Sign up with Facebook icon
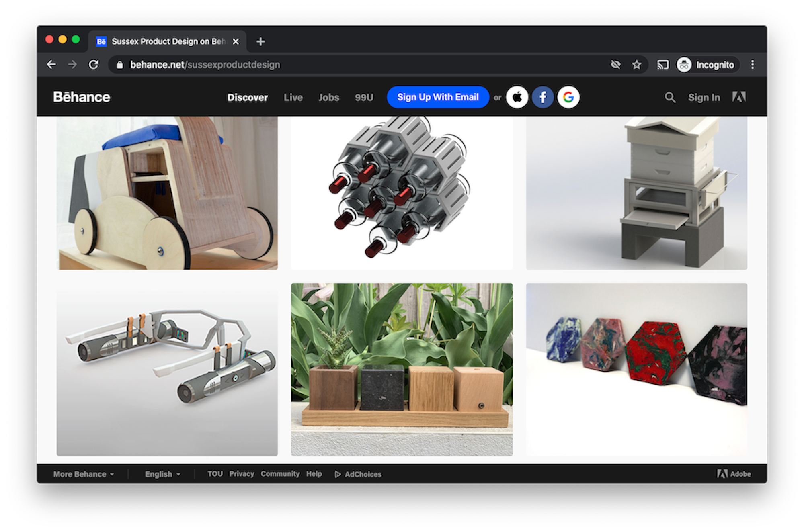Viewport: 804px width, 532px height. (543, 97)
